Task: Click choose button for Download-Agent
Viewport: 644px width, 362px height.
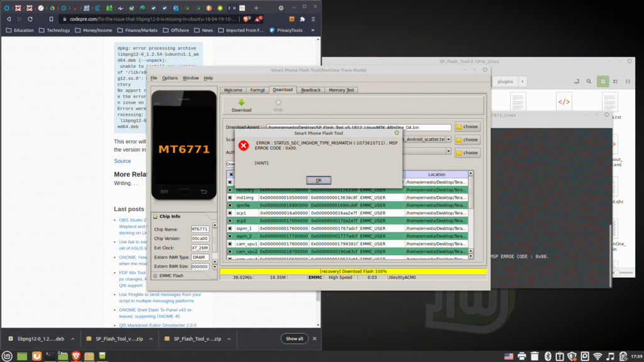Action: [x=467, y=127]
